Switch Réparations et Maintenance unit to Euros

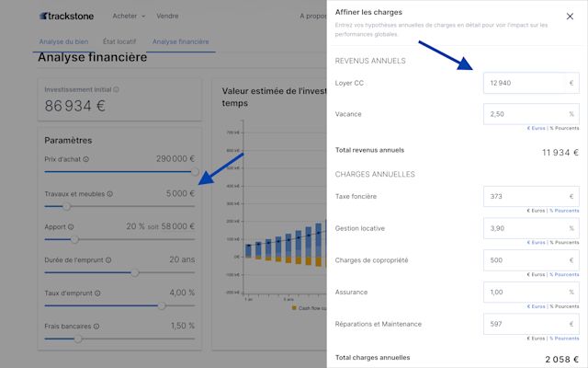537,339
